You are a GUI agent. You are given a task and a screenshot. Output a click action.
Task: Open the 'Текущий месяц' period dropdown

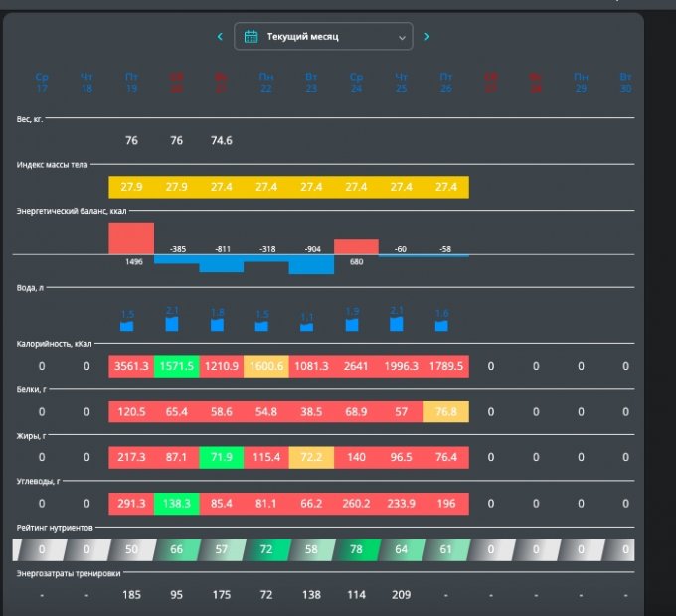coord(323,37)
